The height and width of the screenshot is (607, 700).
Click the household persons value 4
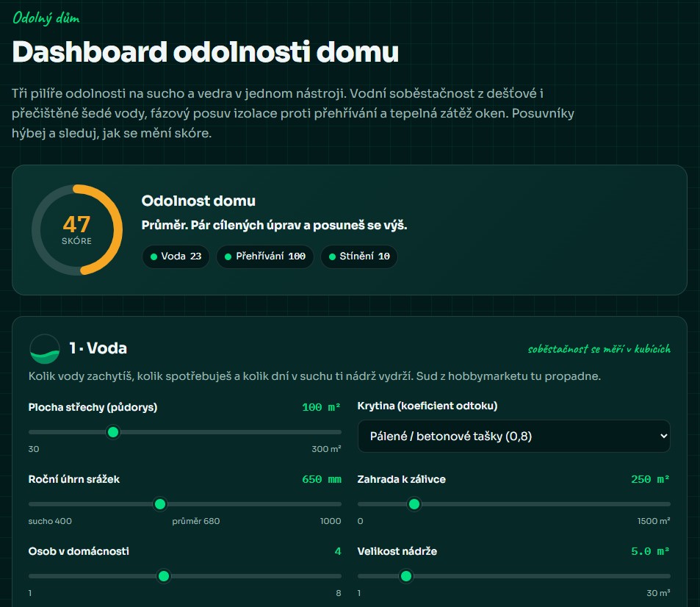(x=338, y=551)
